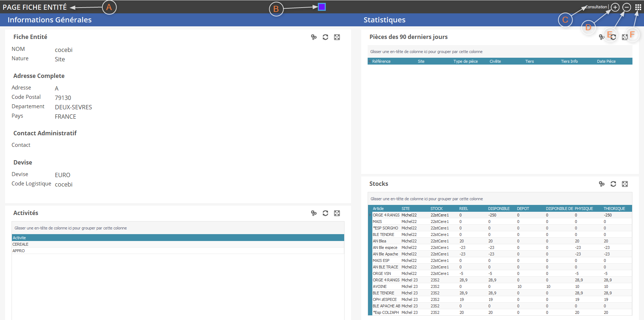This screenshot has height=320, width=644.
Task: Click the purple square color indicator
Action: click(x=322, y=7)
